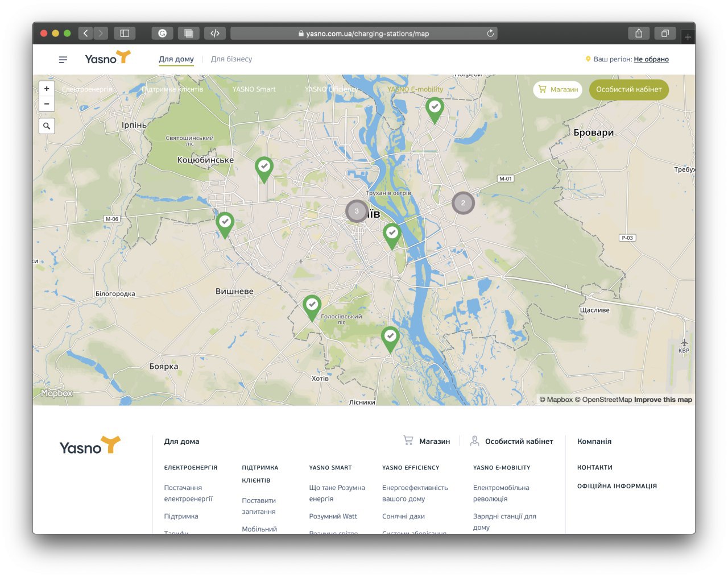Click the ЕЛЕКТРОЕНЕРГІЯ footer column heading
728x577 pixels.
(x=191, y=467)
